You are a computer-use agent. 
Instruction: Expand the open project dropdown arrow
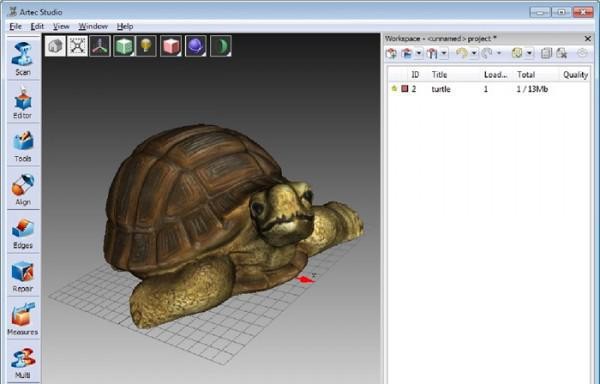point(419,53)
